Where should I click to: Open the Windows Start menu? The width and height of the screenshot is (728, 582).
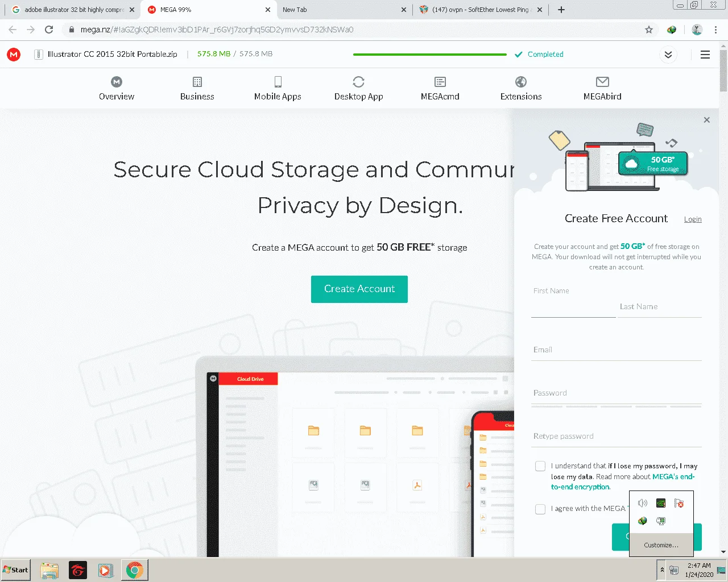pos(15,570)
